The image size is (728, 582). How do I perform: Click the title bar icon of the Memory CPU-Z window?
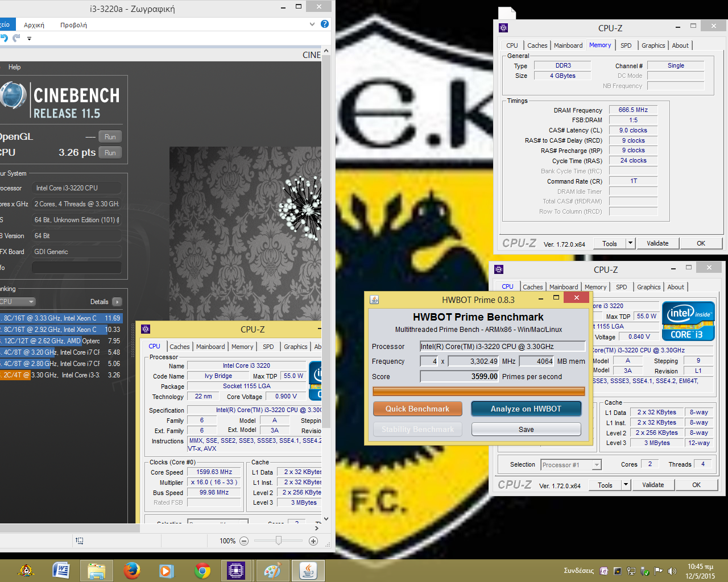[x=503, y=28]
